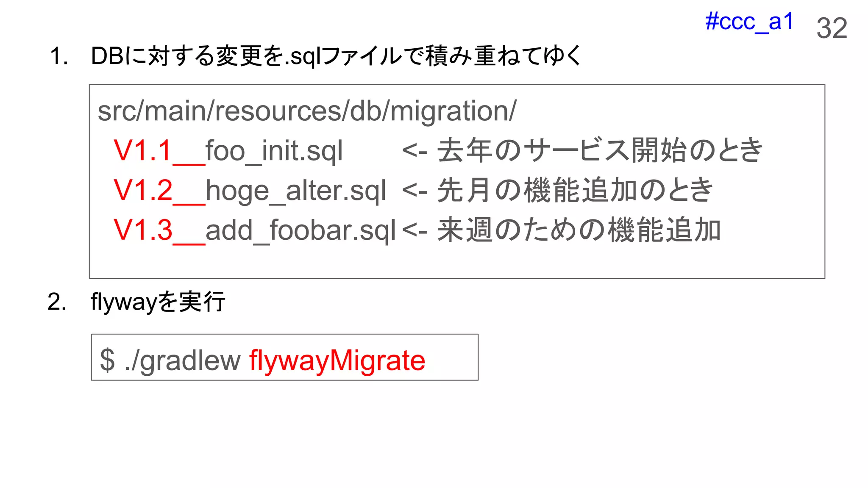The image size is (868, 488).
Task: Click the path src/main/resources/db/migration/
Action: 307,111
